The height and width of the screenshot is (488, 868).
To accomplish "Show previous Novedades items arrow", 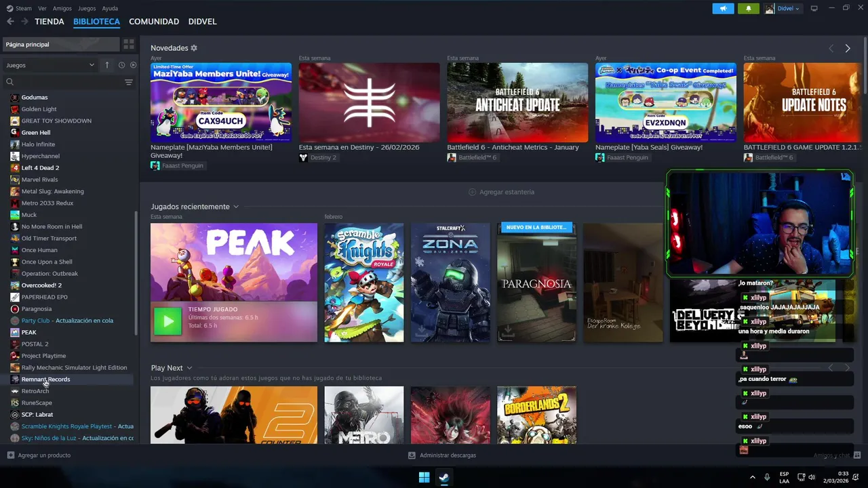I will coord(831,48).
